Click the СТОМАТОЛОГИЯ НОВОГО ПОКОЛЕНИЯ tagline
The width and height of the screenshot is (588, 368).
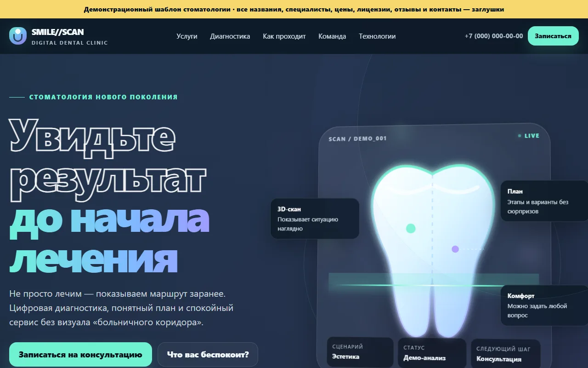coord(103,97)
